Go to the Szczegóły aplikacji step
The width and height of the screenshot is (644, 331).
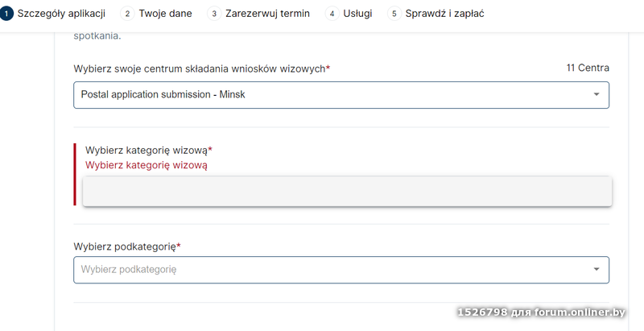pos(62,14)
